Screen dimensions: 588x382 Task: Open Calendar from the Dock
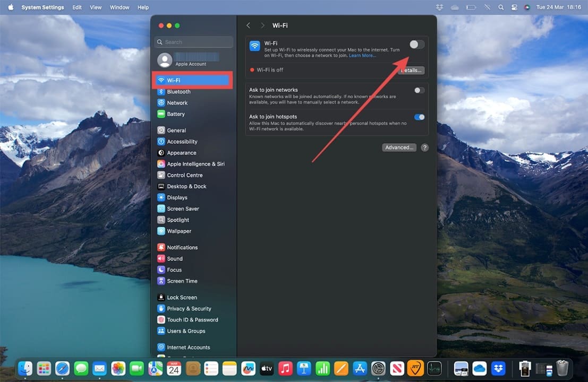click(174, 369)
